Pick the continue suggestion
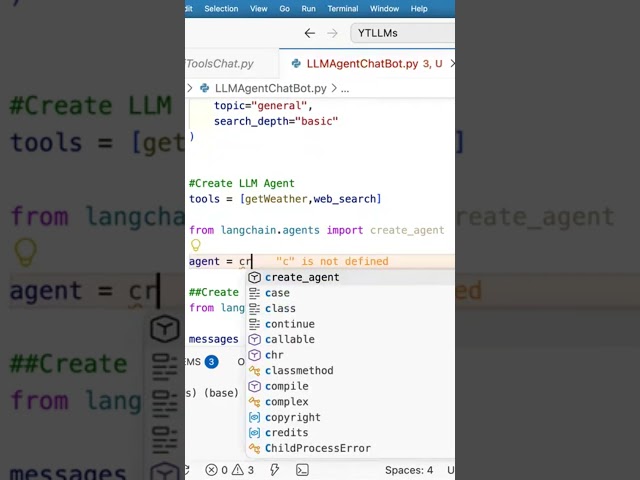The width and height of the screenshot is (640, 480). tap(351, 324)
